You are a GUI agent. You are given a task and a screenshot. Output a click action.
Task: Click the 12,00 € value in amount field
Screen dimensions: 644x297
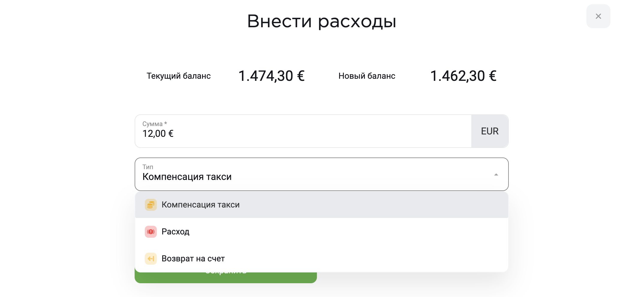point(158,134)
